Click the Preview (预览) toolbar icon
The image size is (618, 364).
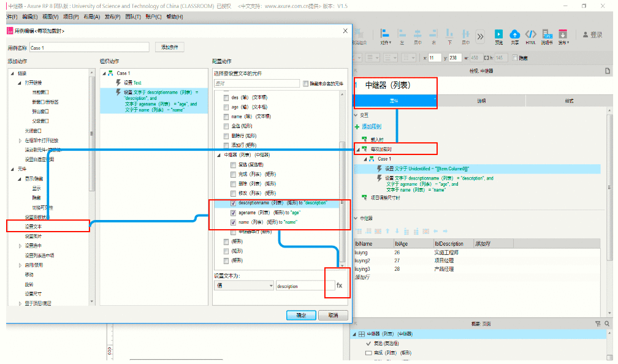(498, 34)
